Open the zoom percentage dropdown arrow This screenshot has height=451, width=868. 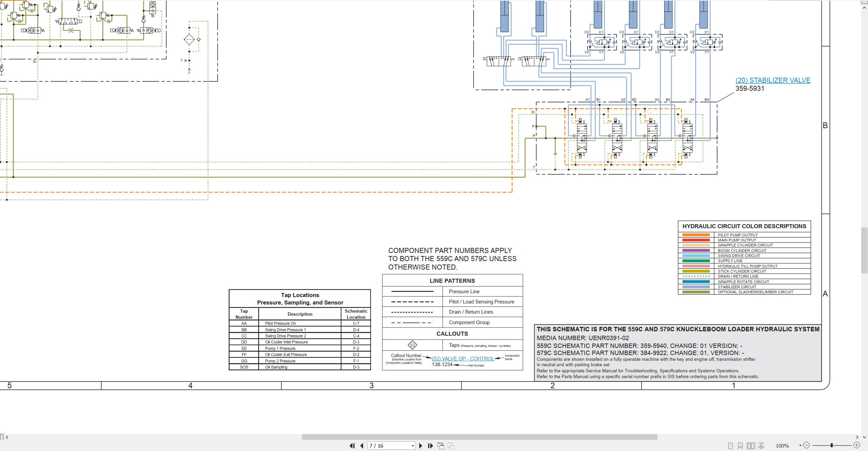click(800, 445)
